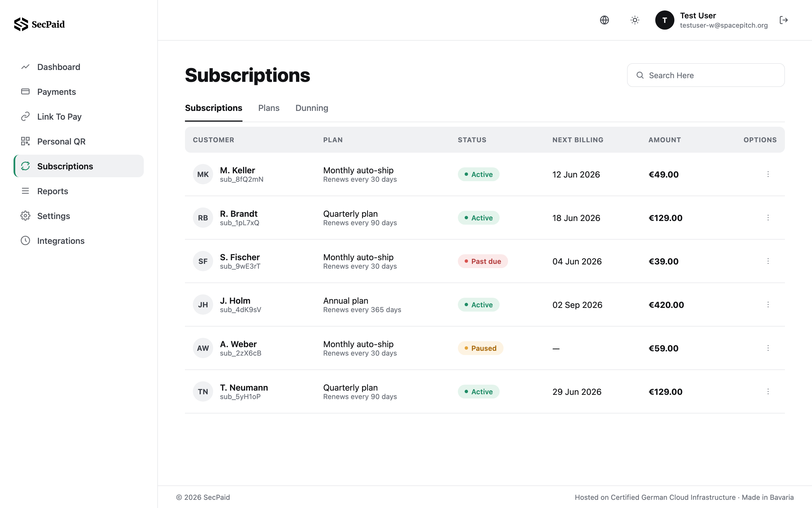Focus the Search Here field
The width and height of the screenshot is (812, 508).
click(x=706, y=75)
